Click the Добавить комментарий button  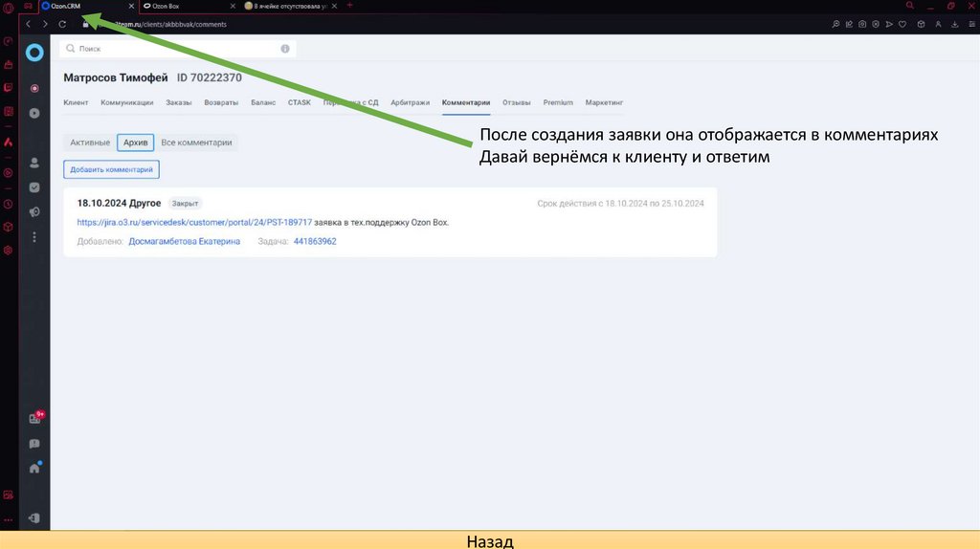coord(111,169)
